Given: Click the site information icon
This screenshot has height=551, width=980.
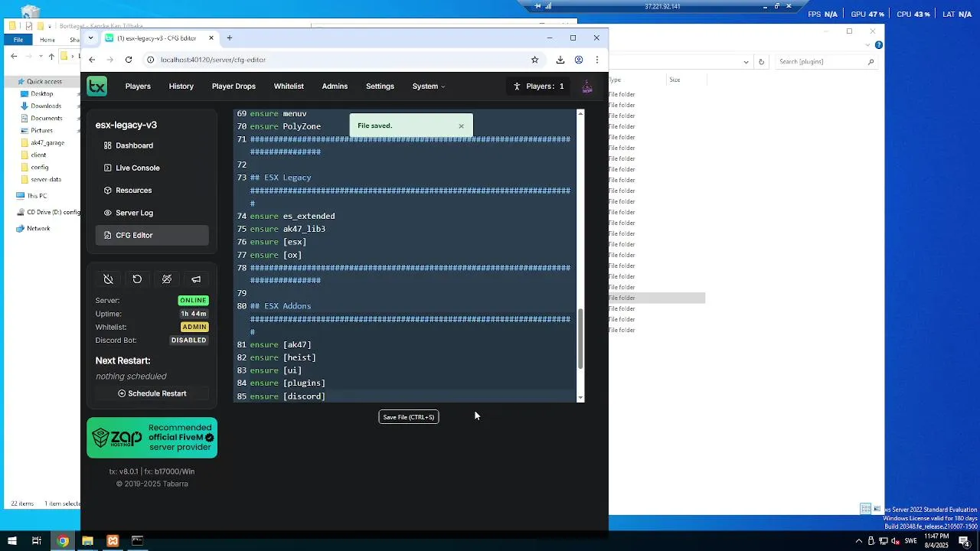Looking at the screenshot, I should (151, 60).
